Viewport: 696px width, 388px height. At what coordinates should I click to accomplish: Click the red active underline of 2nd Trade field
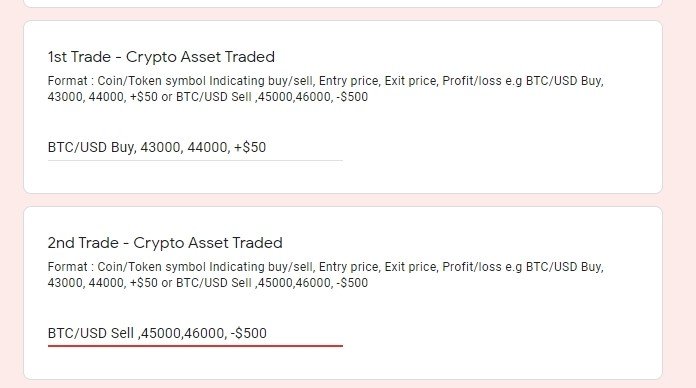click(x=195, y=346)
